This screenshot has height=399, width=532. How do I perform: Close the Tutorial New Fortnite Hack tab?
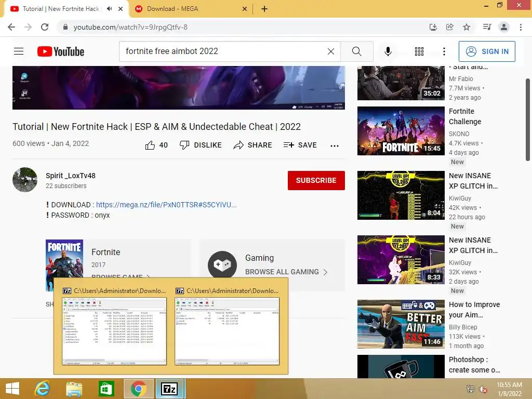(121, 9)
